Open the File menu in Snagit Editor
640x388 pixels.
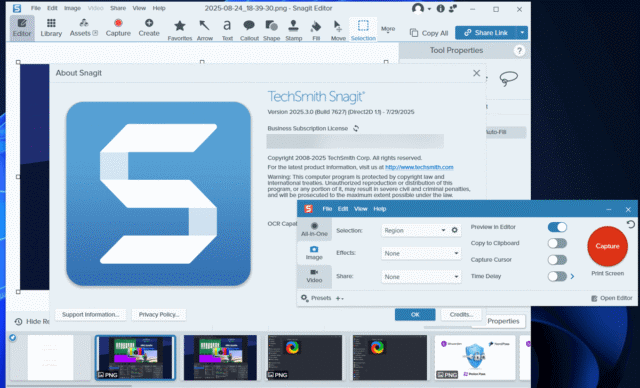tap(36, 8)
